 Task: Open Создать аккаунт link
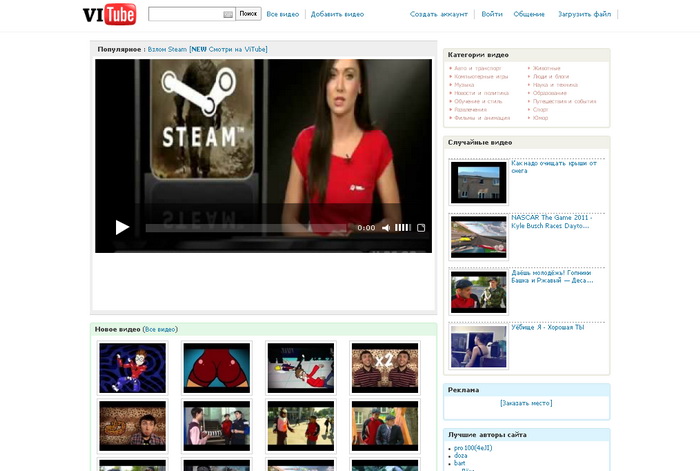coord(439,14)
